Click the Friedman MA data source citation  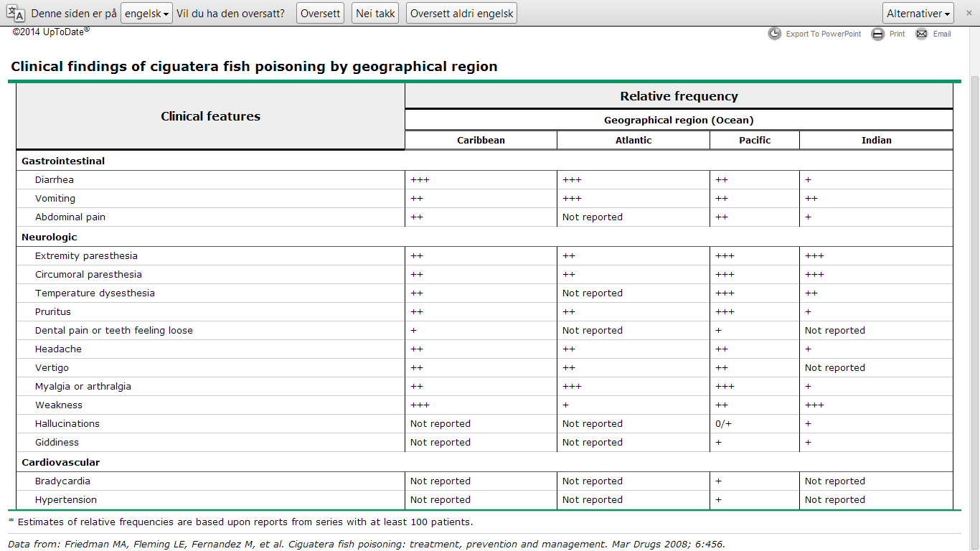[367, 544]
